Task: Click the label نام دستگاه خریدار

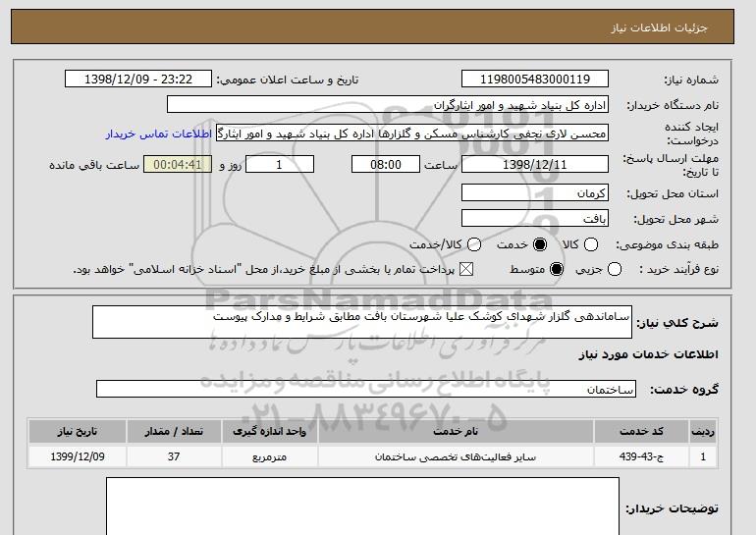Action: click(x=673, y=106)
